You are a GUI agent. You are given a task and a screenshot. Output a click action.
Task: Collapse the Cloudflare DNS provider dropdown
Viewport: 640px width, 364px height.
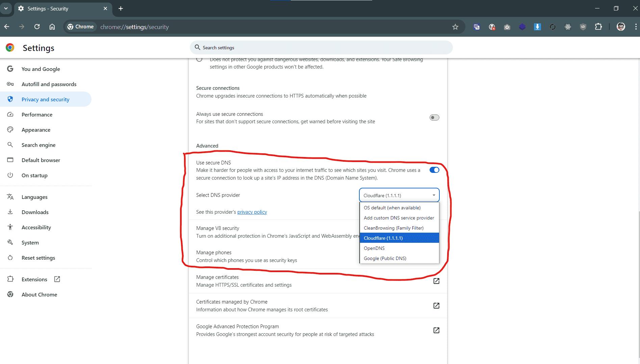click(399, 195)
